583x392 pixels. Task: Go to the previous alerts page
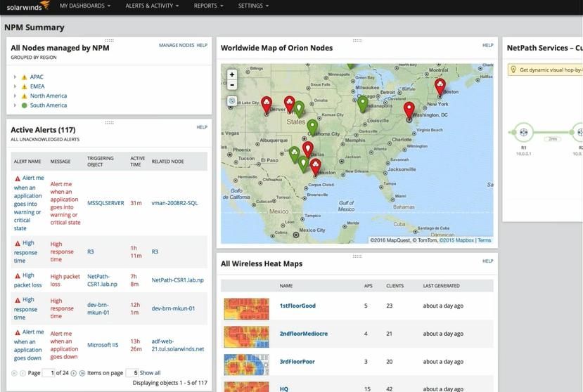pos(23,373)
